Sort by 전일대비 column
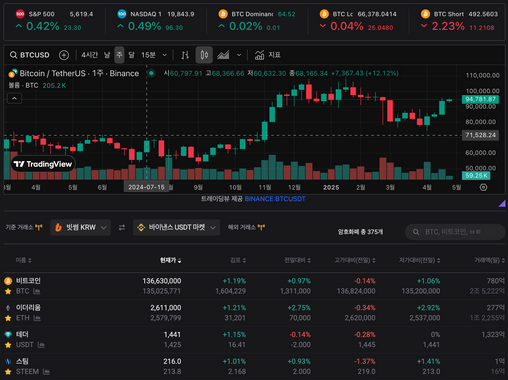Image resolution: width=508 pixels, height=380 pixels. pos(297,260)
